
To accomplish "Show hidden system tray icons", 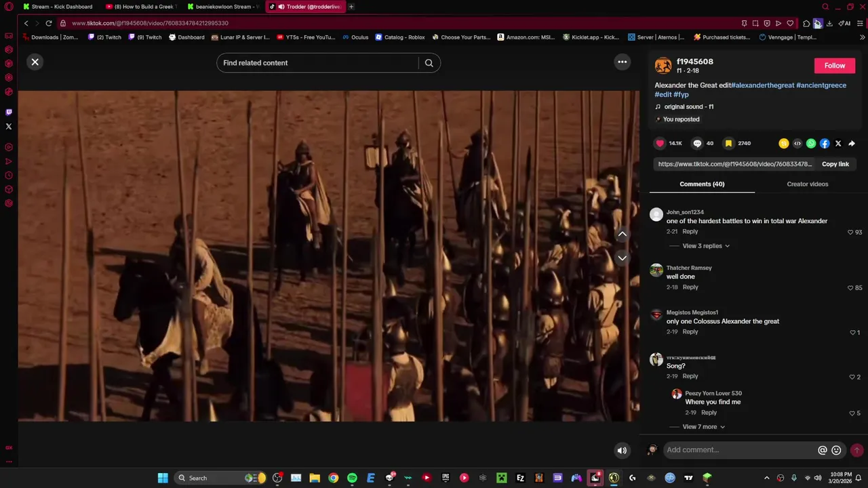I will [x=766, y=478].
